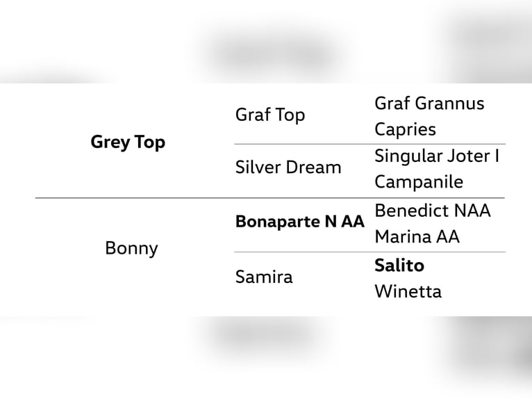Select the Campanile ancestor
Image resolution: width=532 pixels, height=399 pixels.
(x=419, y=182)
